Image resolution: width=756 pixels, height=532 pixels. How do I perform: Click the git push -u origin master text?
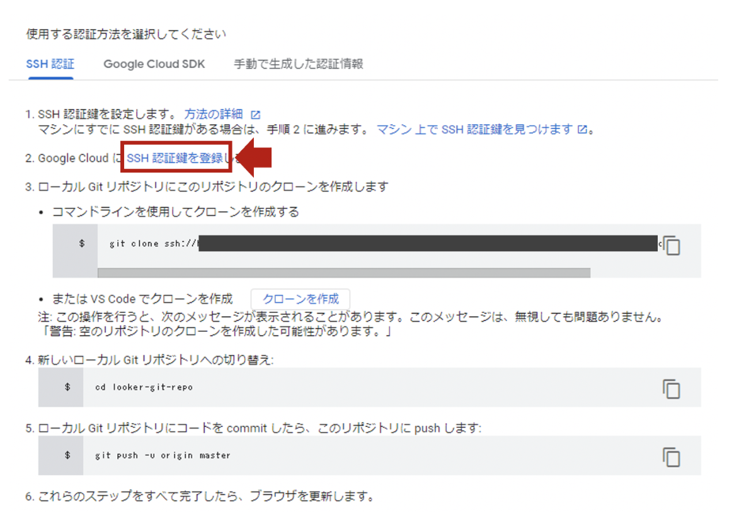(x=163, y=455)
